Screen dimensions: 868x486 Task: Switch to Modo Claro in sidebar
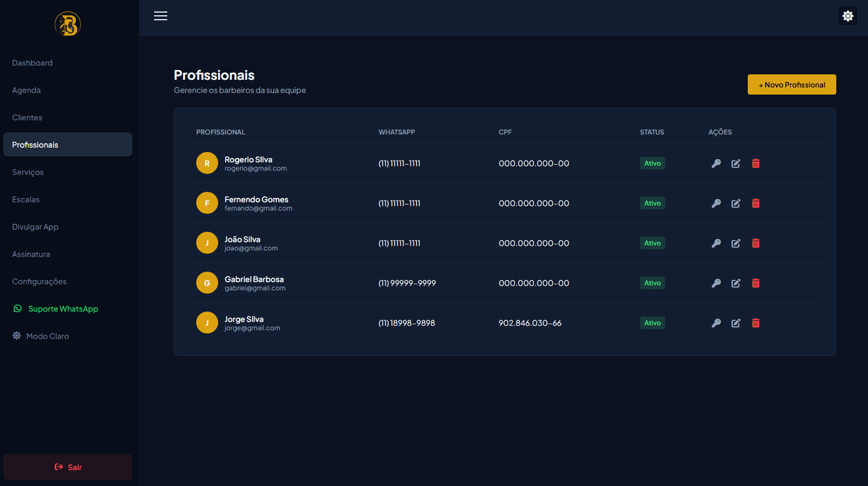point(68,336)
